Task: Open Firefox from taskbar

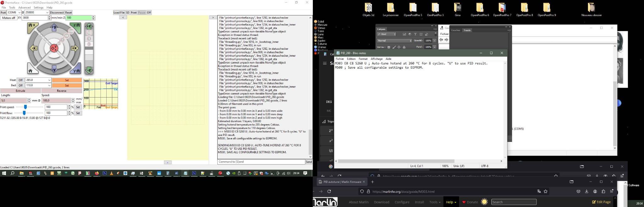Action: 97,173
